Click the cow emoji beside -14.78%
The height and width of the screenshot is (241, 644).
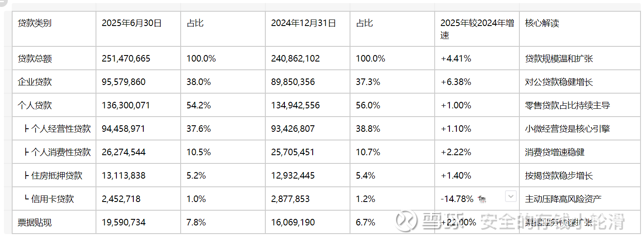(482, 199)
